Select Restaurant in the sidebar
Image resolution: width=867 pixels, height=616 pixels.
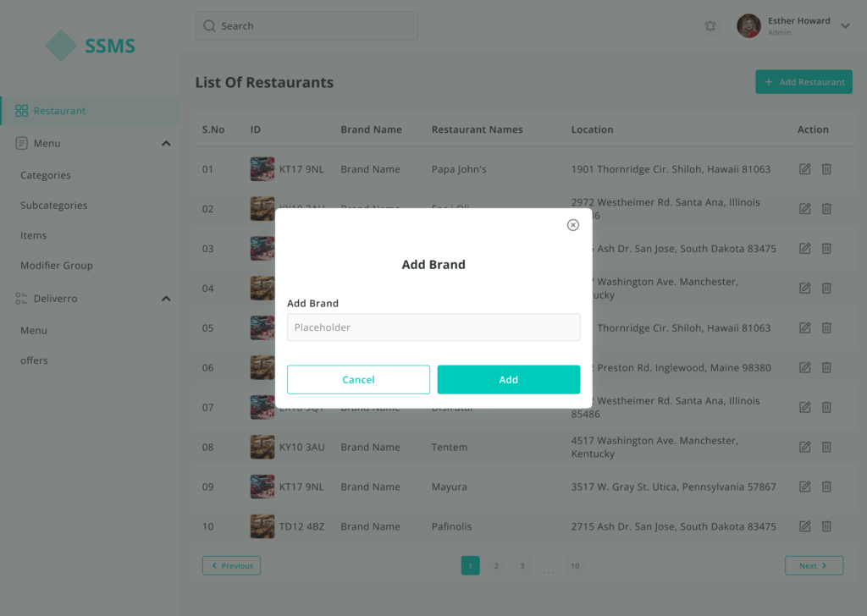pos(91,111)
